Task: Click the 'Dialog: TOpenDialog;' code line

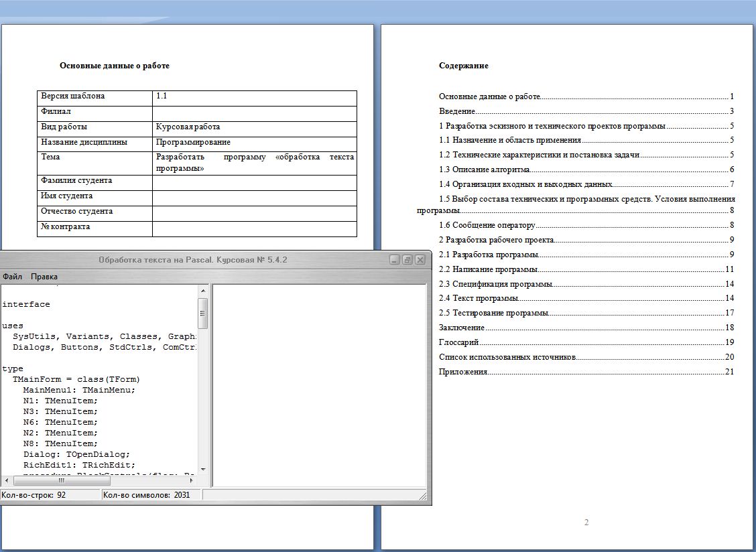Action: (x=76, y=454)
